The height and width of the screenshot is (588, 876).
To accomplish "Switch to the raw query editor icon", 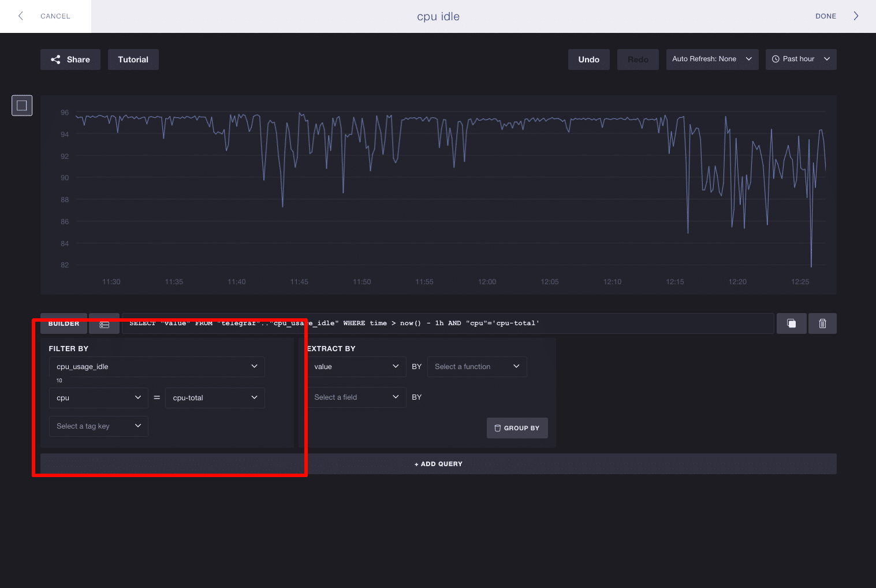I will click(105, 324).
